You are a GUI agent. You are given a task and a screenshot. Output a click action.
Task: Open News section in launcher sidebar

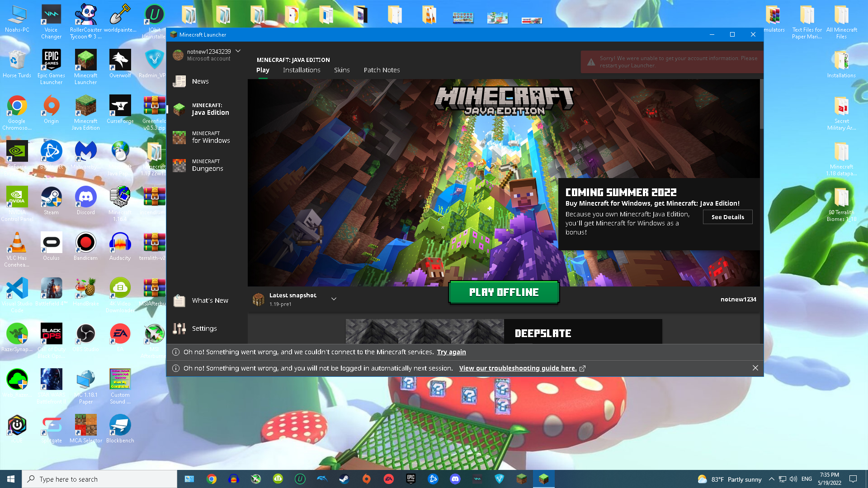[200, 81]
